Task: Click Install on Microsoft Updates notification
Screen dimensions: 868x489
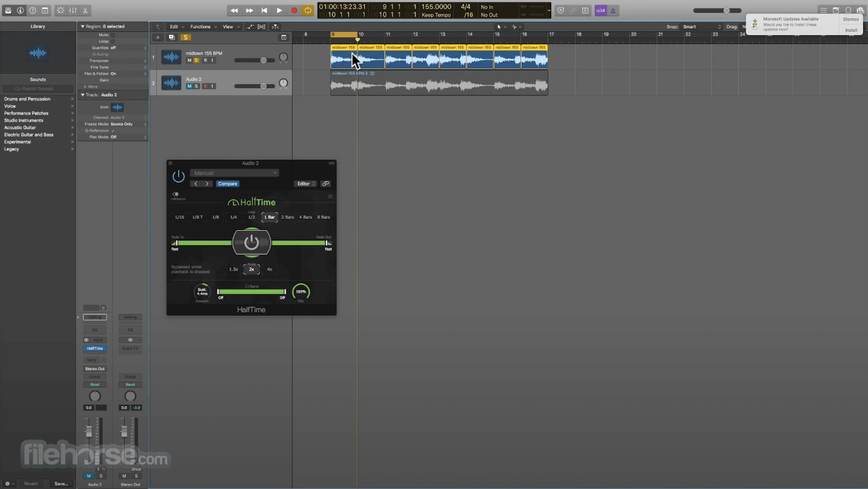Action: pyautogui.click(x=850, y=30)
